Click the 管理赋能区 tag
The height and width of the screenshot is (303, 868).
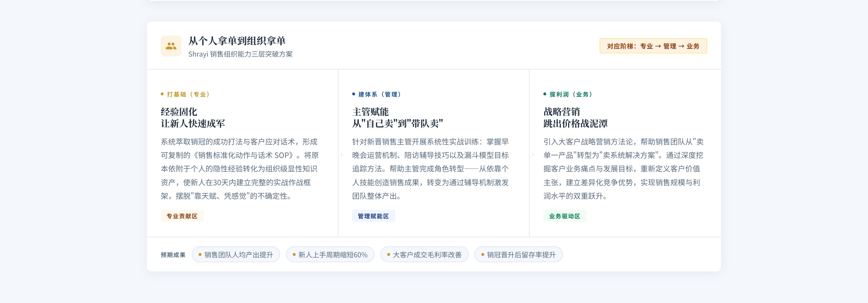coord(373,216)
